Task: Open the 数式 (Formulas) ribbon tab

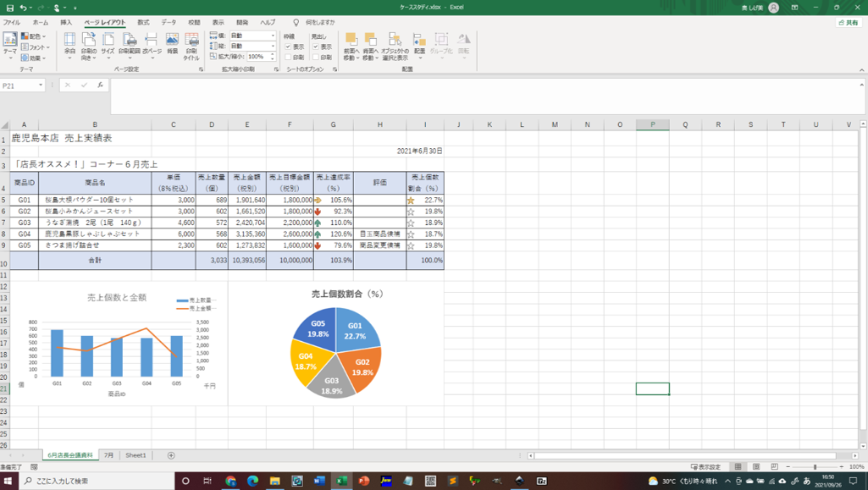Action: pos(143,23)
